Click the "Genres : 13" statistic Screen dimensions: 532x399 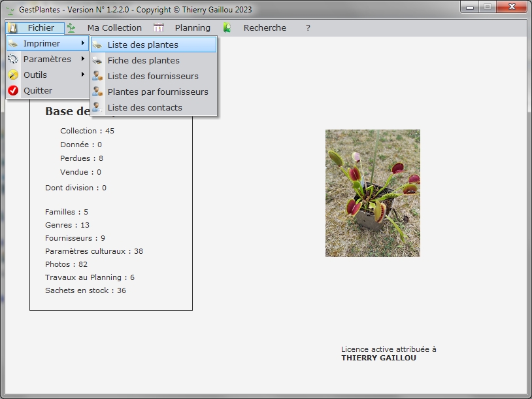[67, 225]
